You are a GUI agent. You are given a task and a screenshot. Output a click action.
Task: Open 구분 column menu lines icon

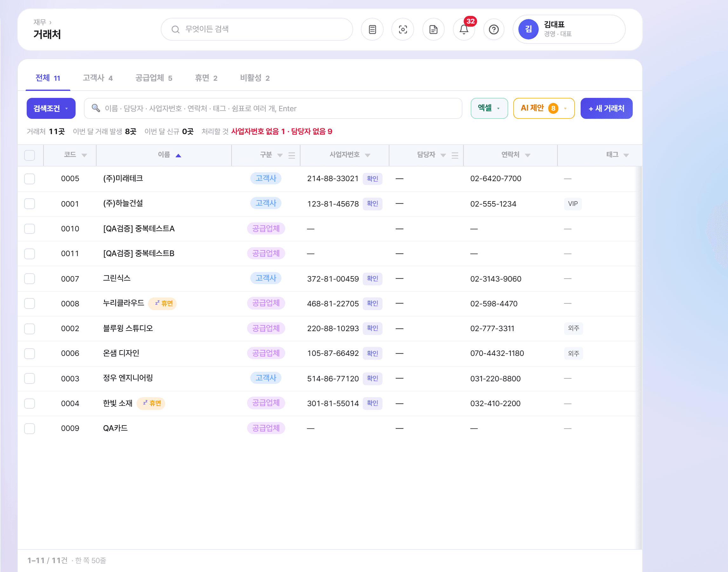[292, 155]
